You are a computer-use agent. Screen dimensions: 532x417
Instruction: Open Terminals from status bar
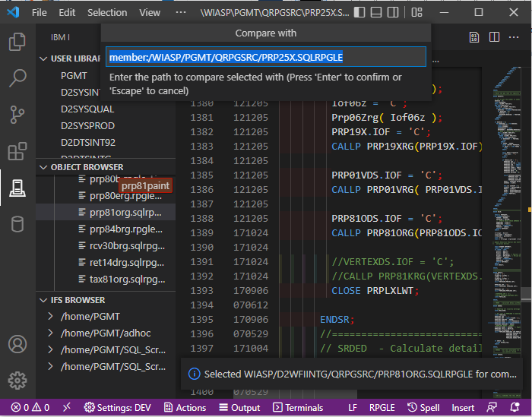pos(298,408)
